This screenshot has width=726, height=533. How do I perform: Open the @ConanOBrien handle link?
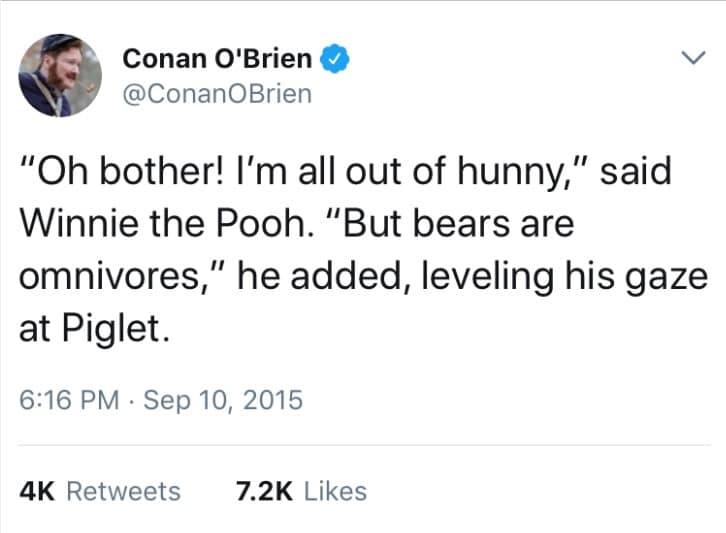tap(216, 94)
